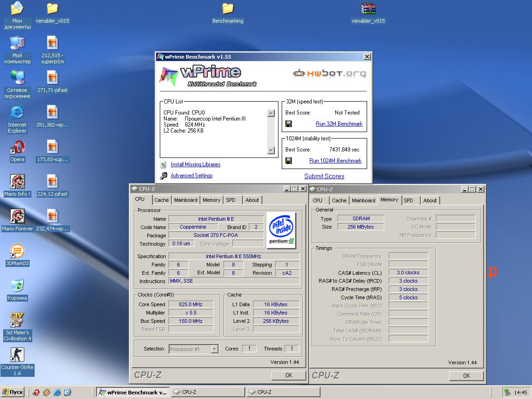Click Submit Scores link in wPrime
The image size is (532, 399).
[324, 176]
